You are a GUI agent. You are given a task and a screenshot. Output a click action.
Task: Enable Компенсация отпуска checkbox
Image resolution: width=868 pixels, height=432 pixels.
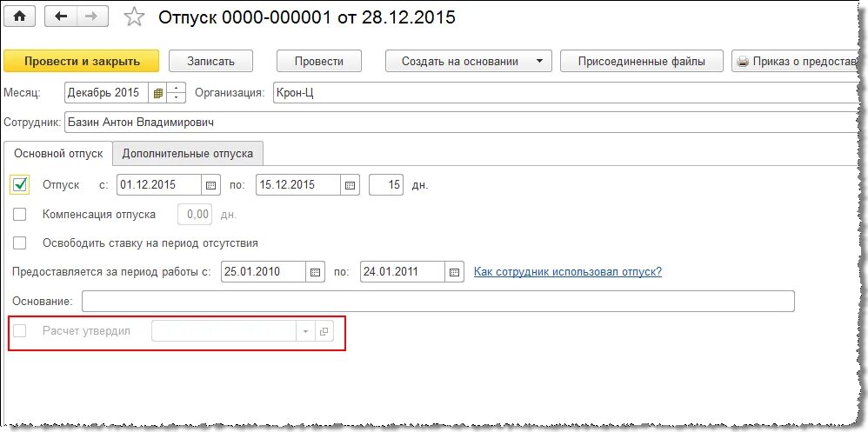(19, 214)
